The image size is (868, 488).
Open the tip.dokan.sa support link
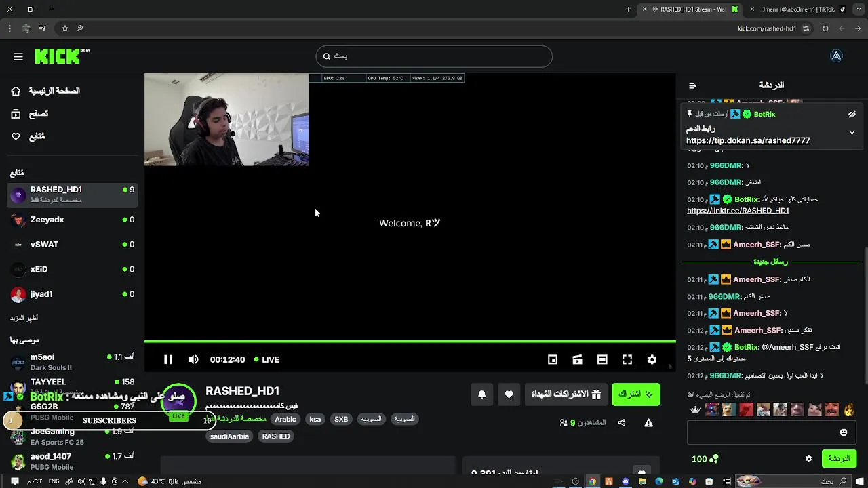tap(748, 140)
